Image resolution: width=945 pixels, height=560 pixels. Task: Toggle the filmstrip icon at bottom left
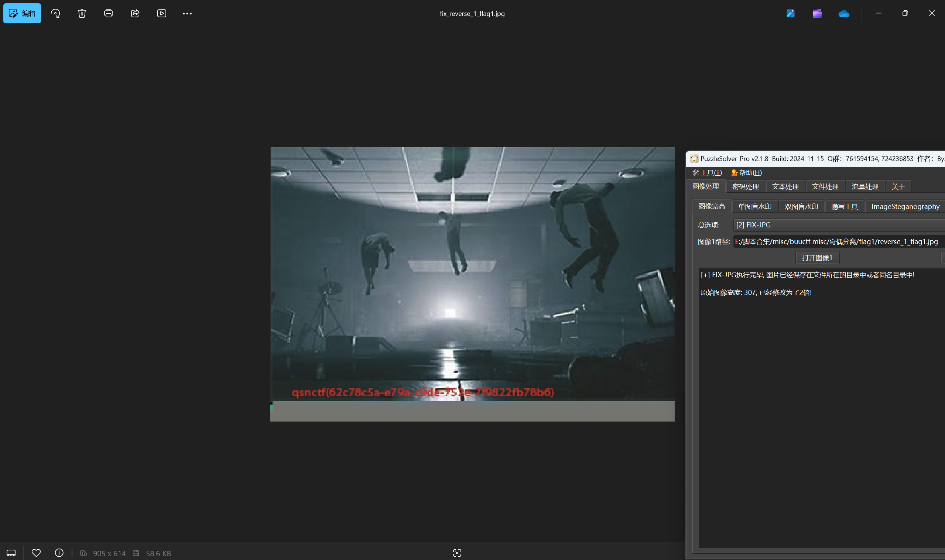point(11,553)
